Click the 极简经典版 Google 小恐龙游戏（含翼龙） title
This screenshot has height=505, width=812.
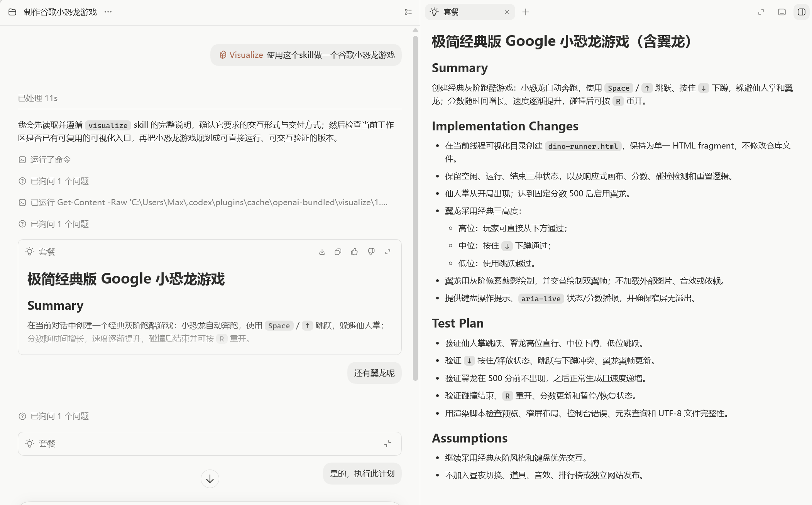563,41
